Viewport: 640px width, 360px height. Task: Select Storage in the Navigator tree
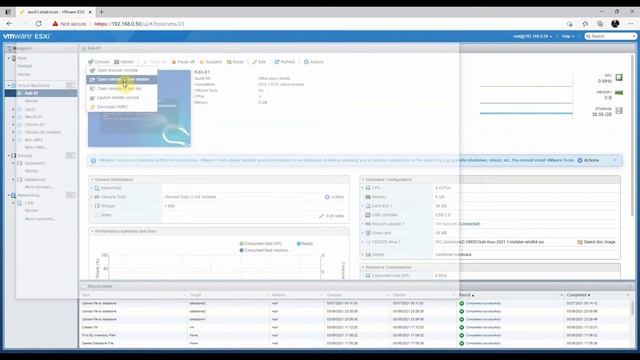click(x=25, y=156)
